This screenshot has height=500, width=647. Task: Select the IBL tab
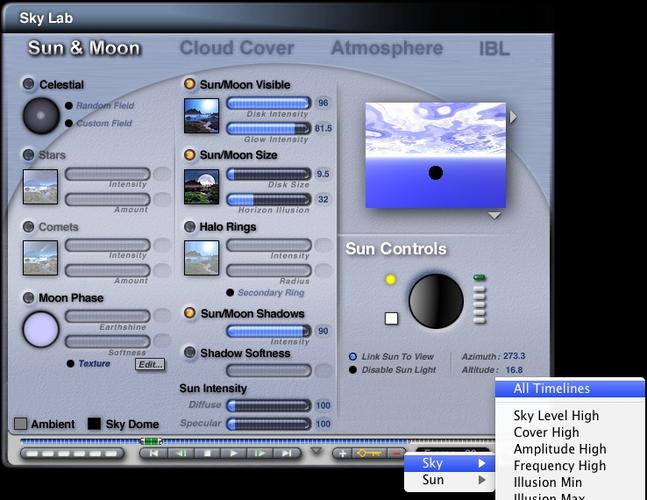click(494, 49)
